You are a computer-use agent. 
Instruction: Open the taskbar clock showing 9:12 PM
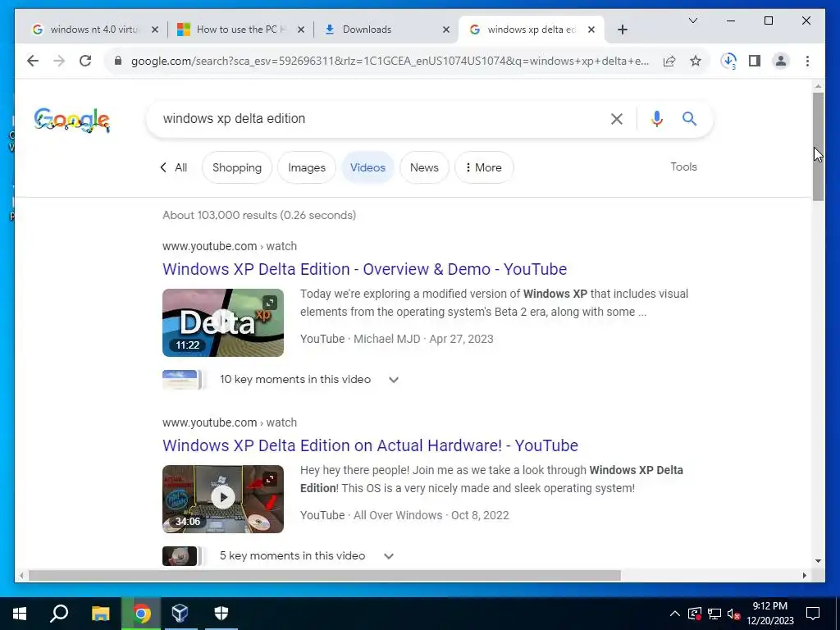point(769,614)
